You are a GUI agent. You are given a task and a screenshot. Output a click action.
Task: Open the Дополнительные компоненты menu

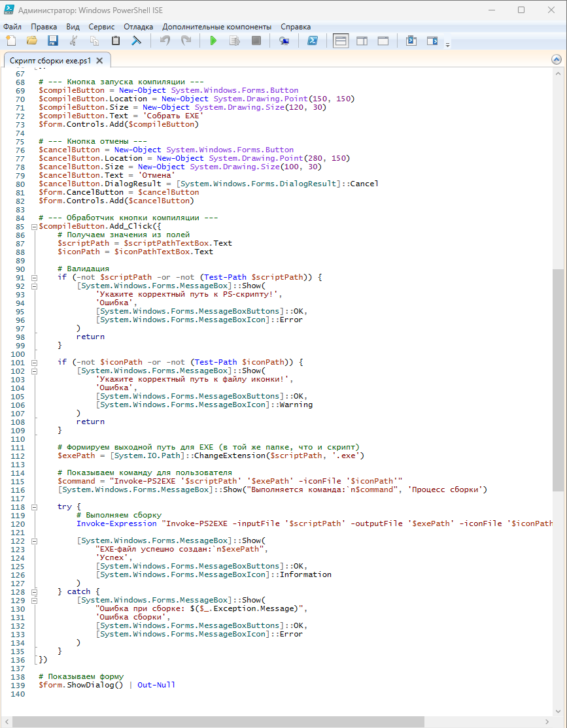coord(217,26)
